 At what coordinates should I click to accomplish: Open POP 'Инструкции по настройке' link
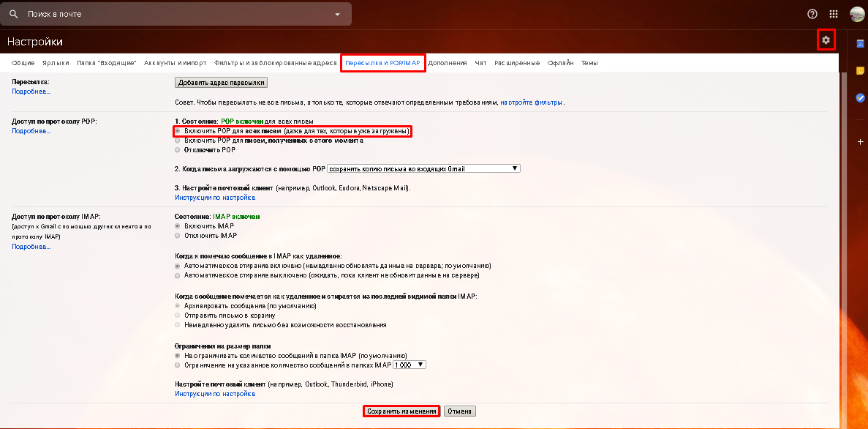coord(215,198)
